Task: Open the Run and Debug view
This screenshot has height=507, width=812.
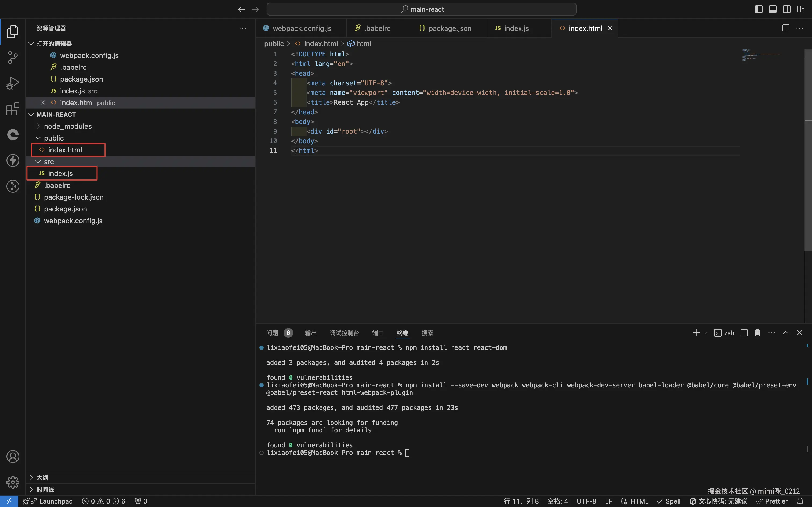Action: coord(13,83)
